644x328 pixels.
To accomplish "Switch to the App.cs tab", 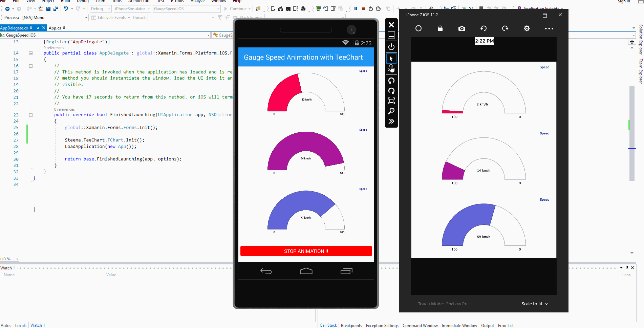I will [55, 28].
